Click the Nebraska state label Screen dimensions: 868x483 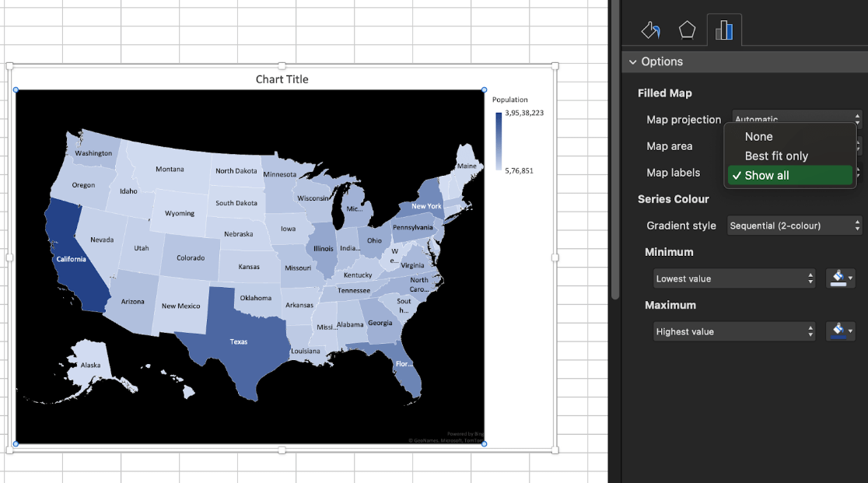point(239,234)
